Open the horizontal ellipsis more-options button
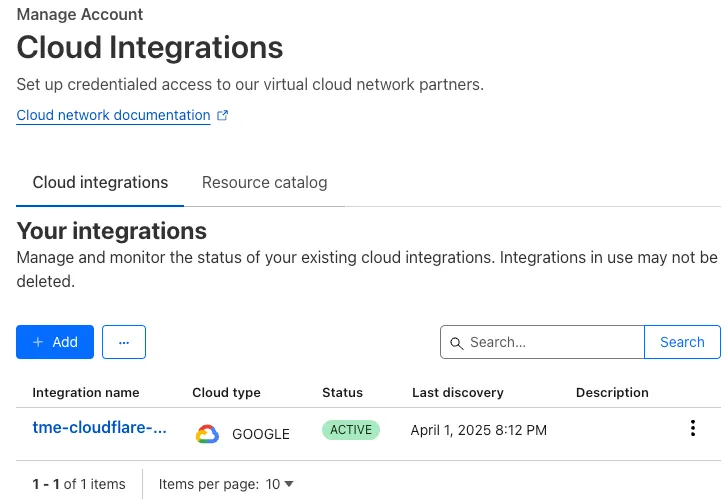Screen dimensions: 727x502 pyautogui.click(x=124, y=342)
